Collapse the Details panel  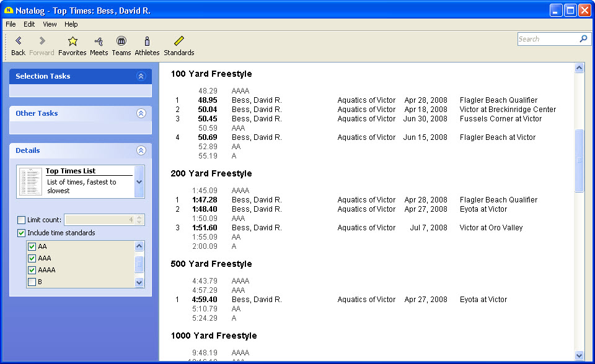[141, 150]
